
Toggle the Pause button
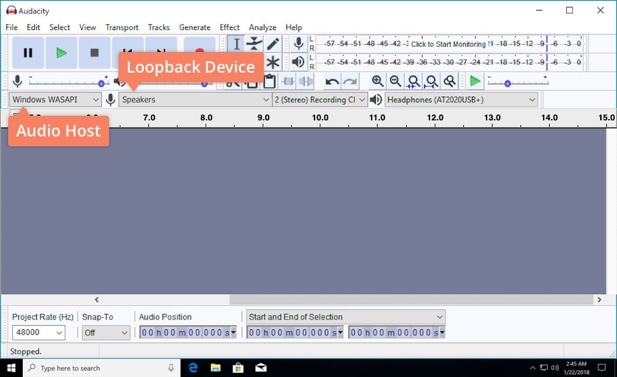[28, 53]
